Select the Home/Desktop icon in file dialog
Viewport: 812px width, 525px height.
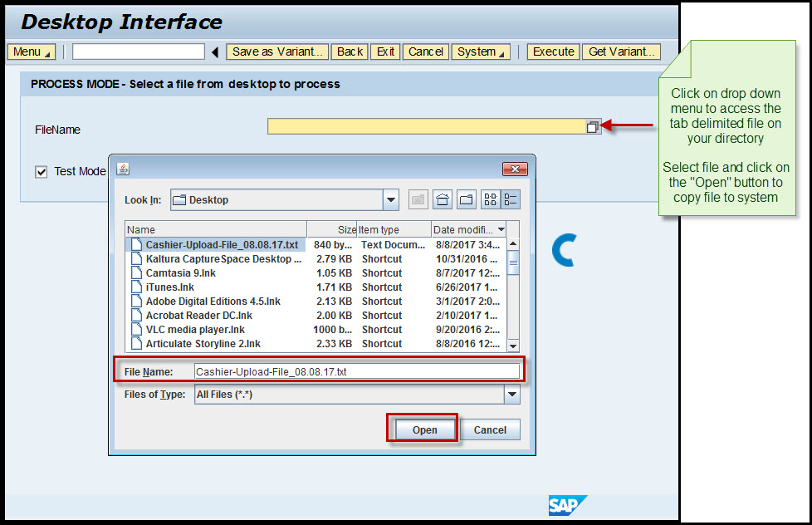[x=443, y=199]
